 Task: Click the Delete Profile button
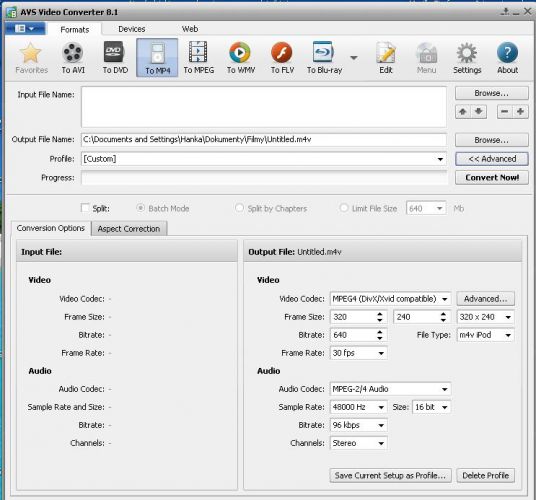pos(485,475)
